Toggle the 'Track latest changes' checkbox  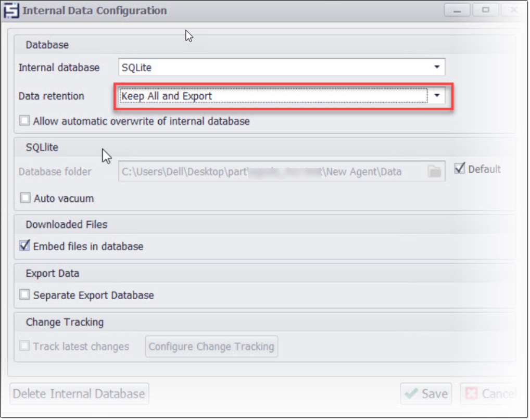[x=24, y=346]
